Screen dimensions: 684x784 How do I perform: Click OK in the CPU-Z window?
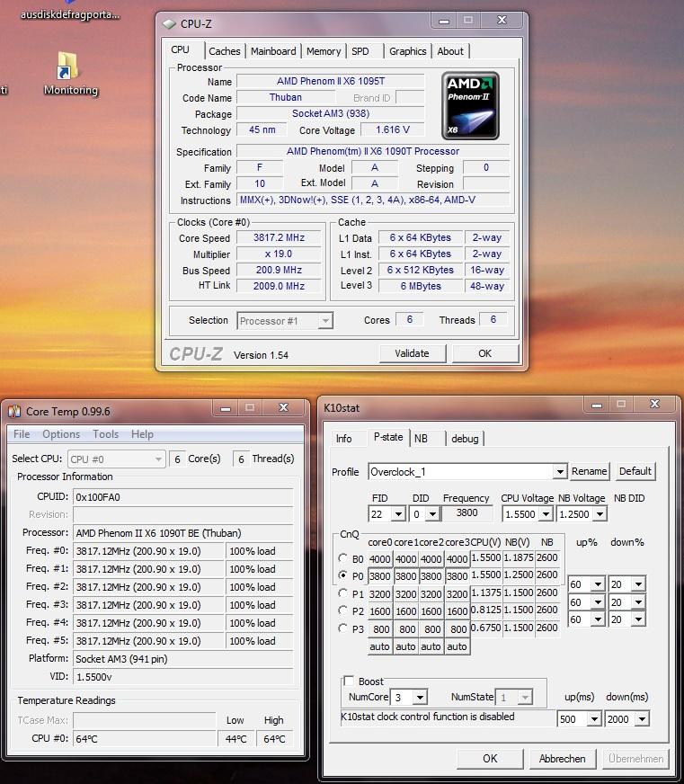point(485,353)
